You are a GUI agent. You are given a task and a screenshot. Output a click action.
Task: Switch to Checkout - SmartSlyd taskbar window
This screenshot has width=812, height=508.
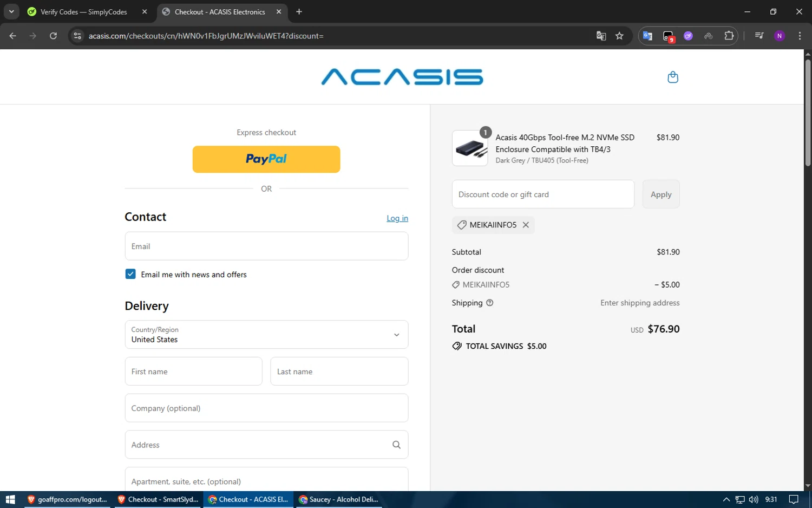click(x=158, y=499)
